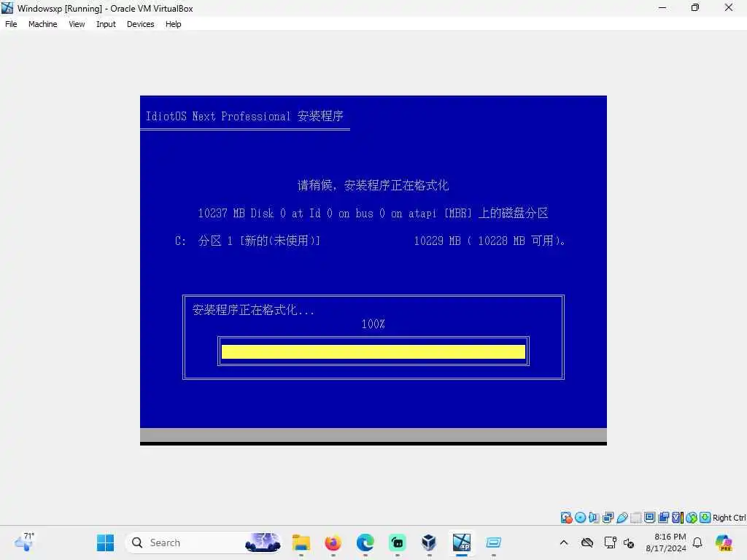Restore down the VirtualBox VM window
747x560 pixels.
point(695,7)
